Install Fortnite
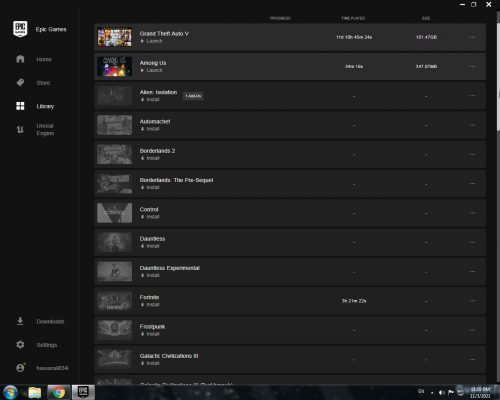This screenshot has height=400, width=500. pos(150,305)
